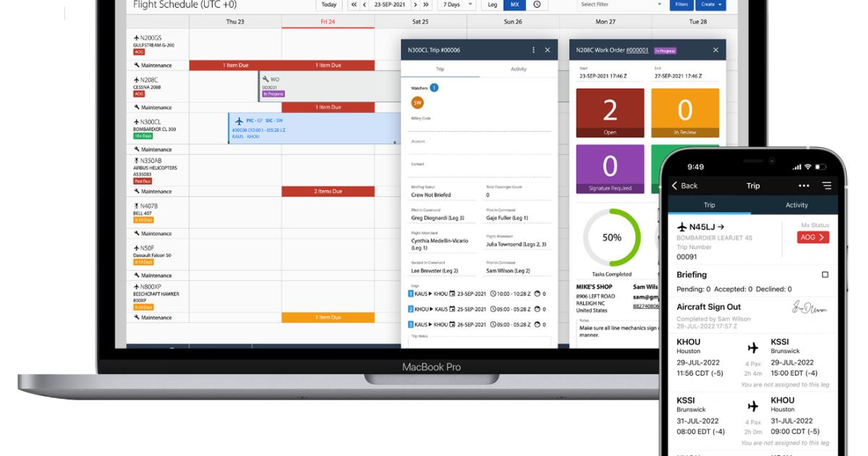Open the clock/timezone icon in the toolbar
This screenshot has width=868, height=456.
pyautogui.click(x=536, y=5)
